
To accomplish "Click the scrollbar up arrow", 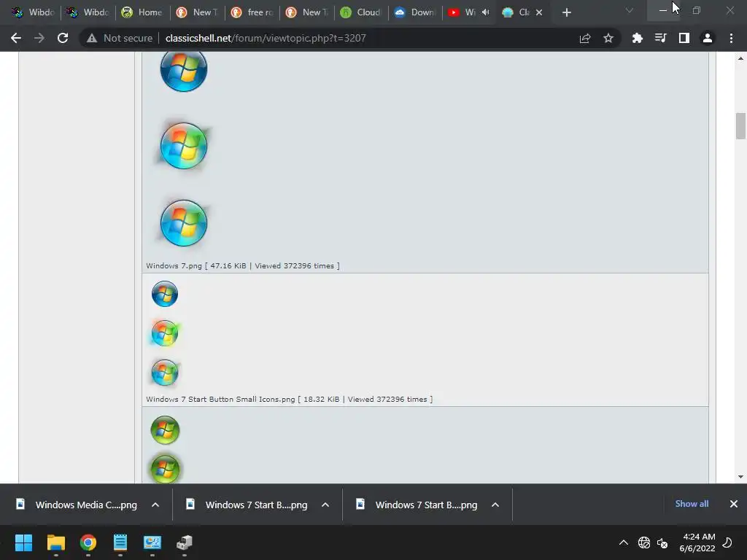I will (x=740, y=58).
